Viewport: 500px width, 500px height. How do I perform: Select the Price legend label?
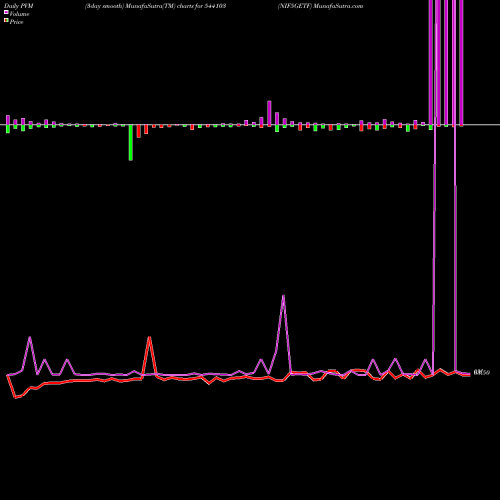coord(16,22)
